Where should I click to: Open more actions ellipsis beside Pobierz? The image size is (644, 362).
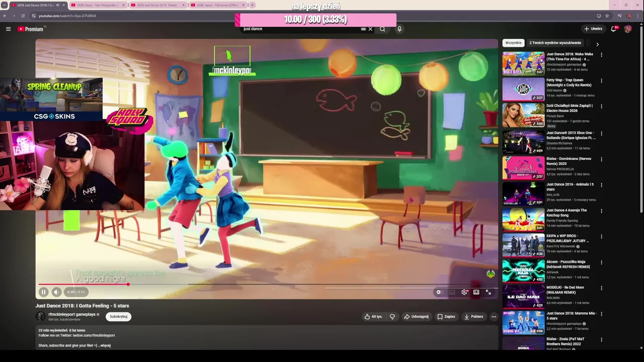click(x=494, y=317)
